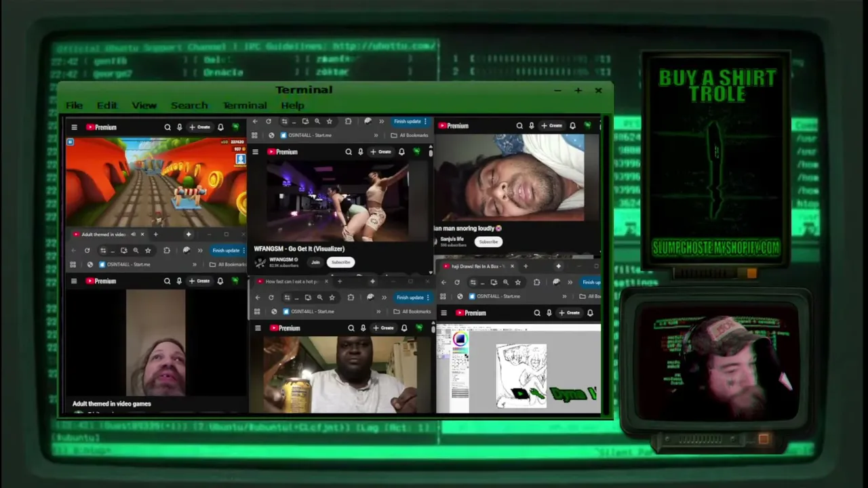This screenshot has height=488, width=868.
Task: Bookmark the WFANGSM page with star icon
Action: [x=329, y=121]
